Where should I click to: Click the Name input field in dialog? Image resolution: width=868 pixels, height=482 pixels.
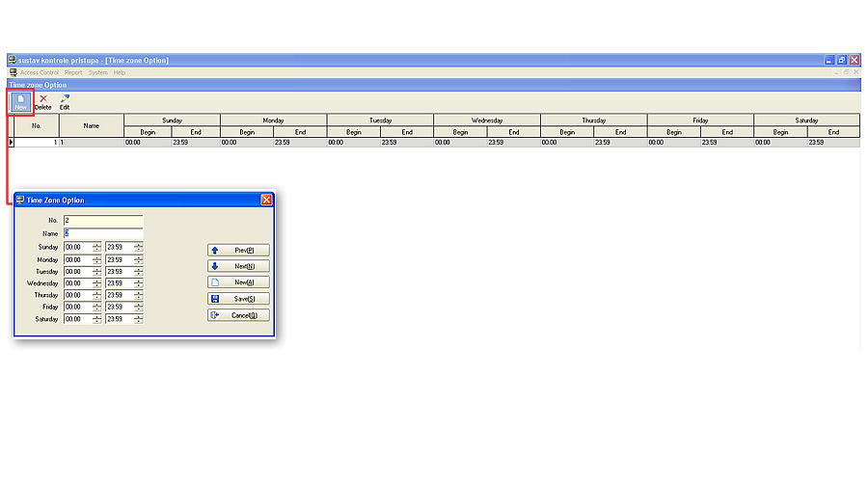102,233
